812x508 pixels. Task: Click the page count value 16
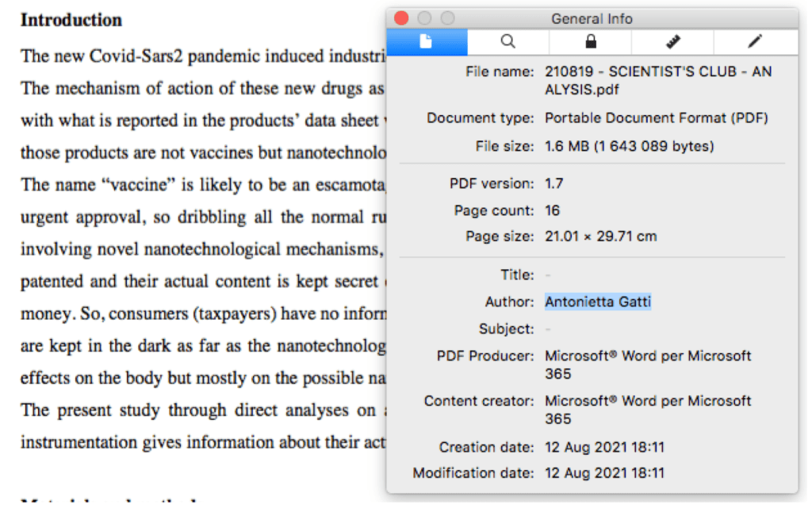coord(553,210)
